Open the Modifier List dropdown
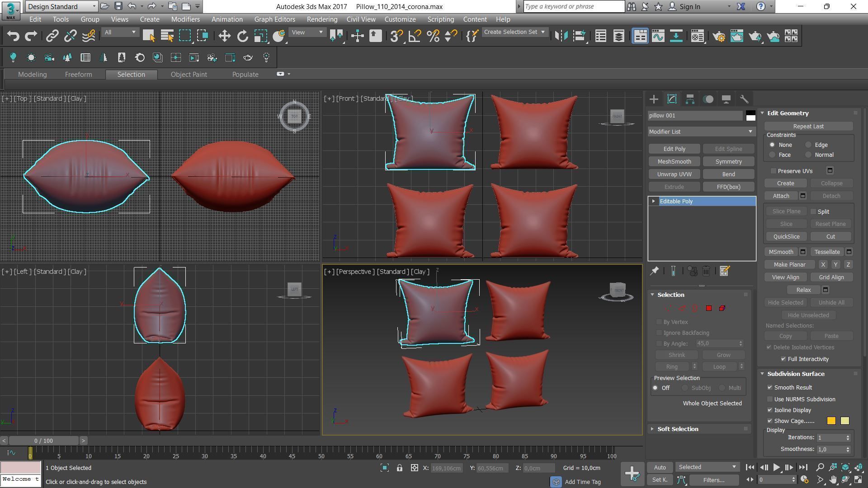Viewport: 868px width, 488px height. pos(701,132)
